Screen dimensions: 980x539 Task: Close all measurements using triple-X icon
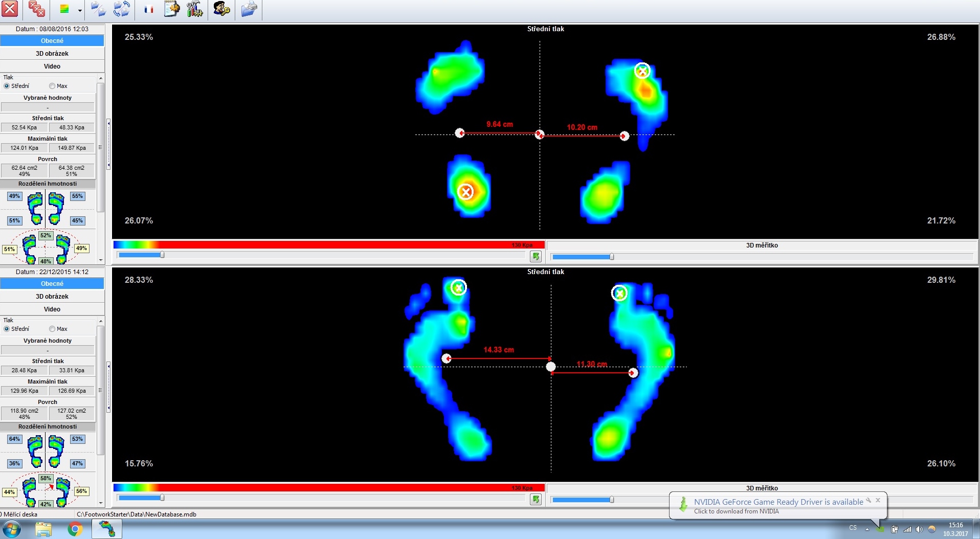pyautogui.click(x=36, y=9)
